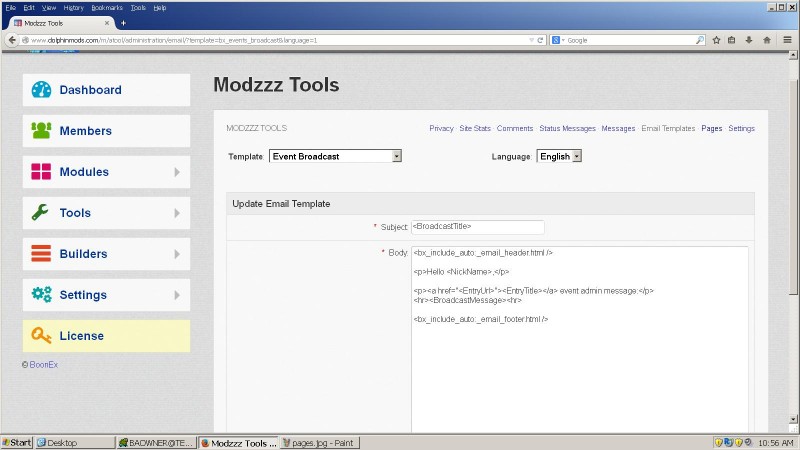800x450 pixels.
Task: Go to the Privacy link
Action: [441, 129]
